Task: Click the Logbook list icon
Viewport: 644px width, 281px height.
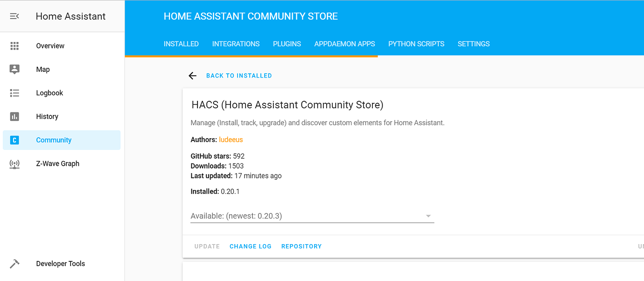Action: click(x=14, y=92)
